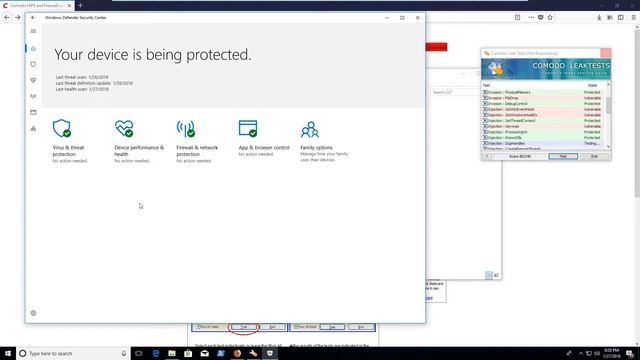Click Firefox back navigation arrow
Screen dimensions: 640x360
7,18
